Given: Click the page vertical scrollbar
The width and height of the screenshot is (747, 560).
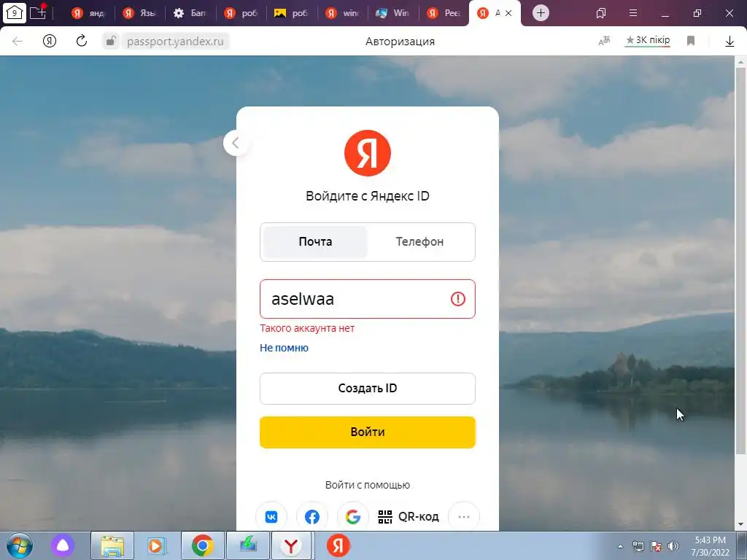Looking at the screenshot, I should pos(741,260).
